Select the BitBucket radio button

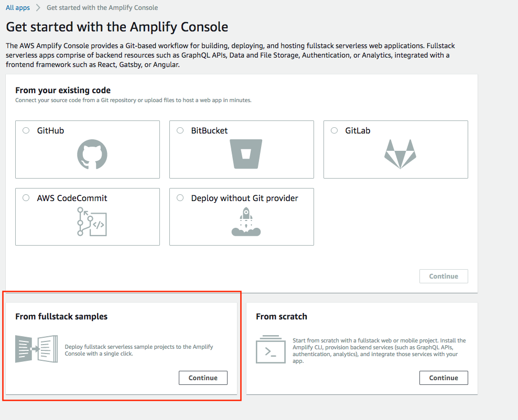click(x=180, y=130)
